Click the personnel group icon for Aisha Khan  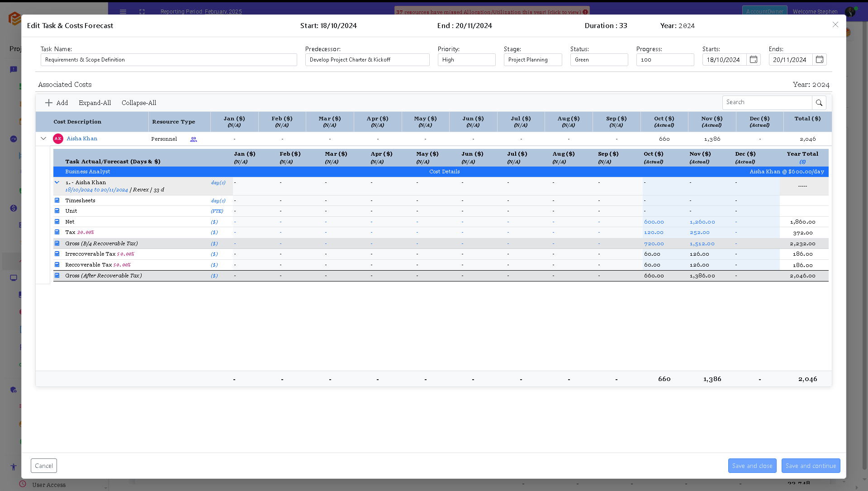[194, 139]
